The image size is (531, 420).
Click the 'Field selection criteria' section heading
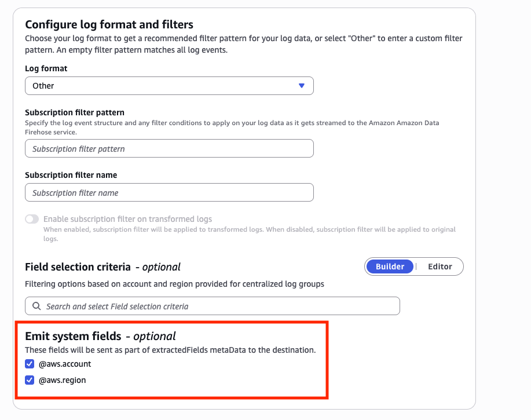(x=78, y=267)
